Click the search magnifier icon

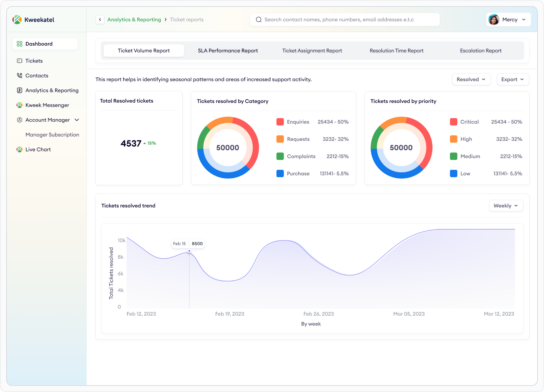pyautogui.click(x=259, y=19)
